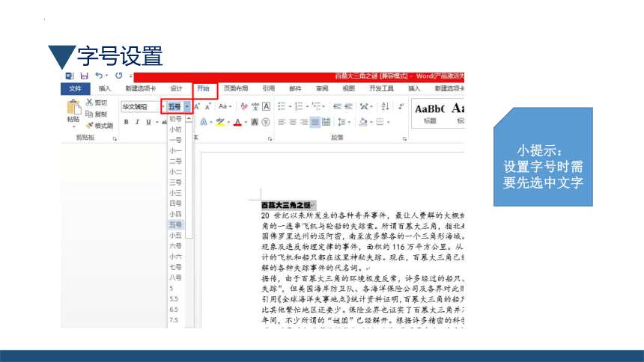
Task: Click the Increase Indent icon
Action: point(348,107)
